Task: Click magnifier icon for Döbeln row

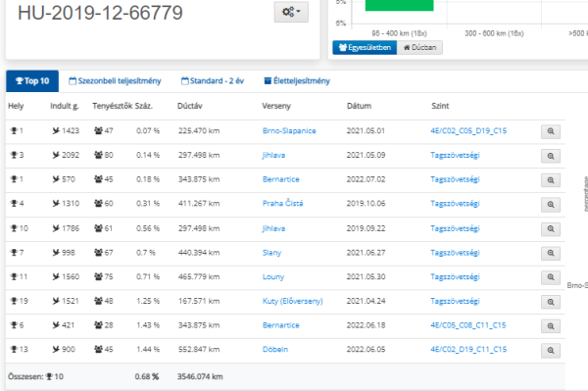Action: click(x=551, y=351)
